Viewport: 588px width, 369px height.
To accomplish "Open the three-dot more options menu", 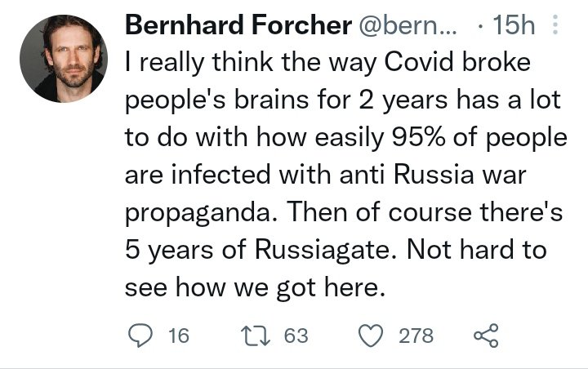I will click(x=555, y=26).
